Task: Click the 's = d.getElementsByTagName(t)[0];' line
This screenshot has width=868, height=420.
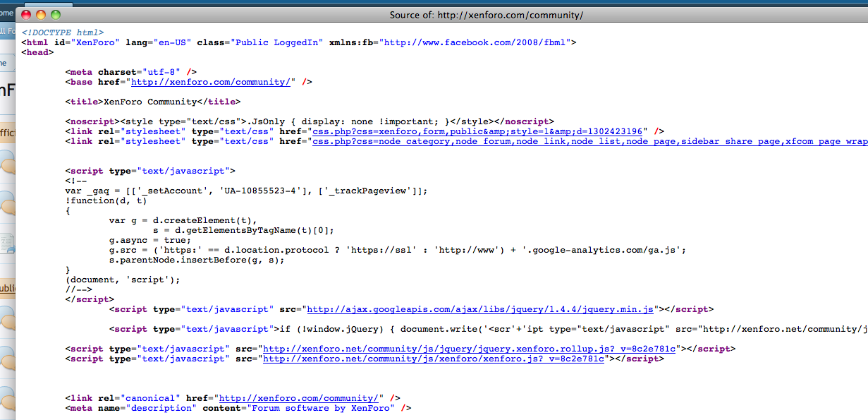Action: [243, 230]
